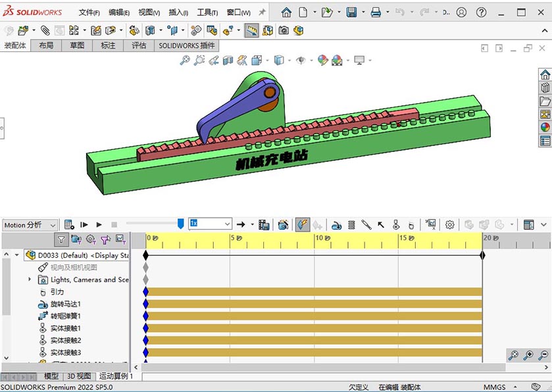Toggle the Autokey button

tap(303, 224)
